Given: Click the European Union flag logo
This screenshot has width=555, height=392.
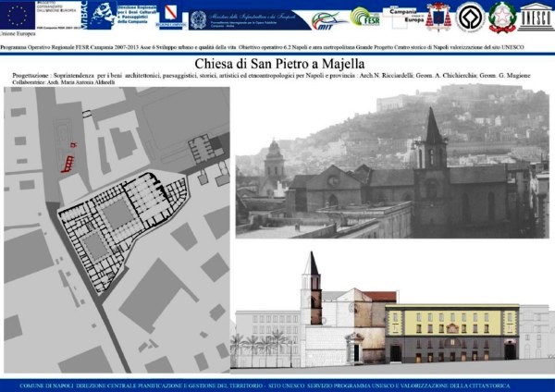Looking at the screenshot, I should pyautogui.click(x=18, y=15).
